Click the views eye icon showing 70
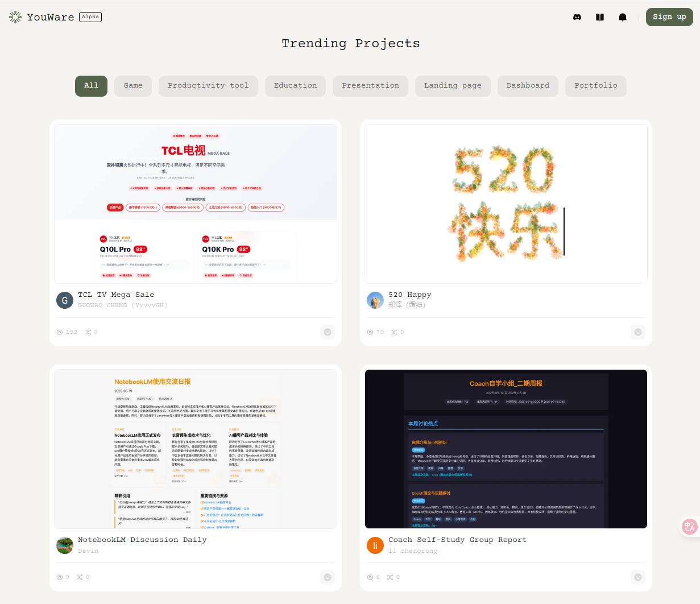The height and width of the screenshot is (604, 700). coord(370,332)
